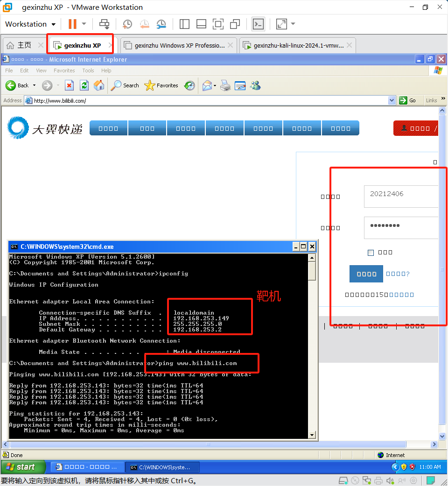This screenshot has height=486, width=448.
Task: Click the IE Messenger icon
Action: click(x=255, y=85)
